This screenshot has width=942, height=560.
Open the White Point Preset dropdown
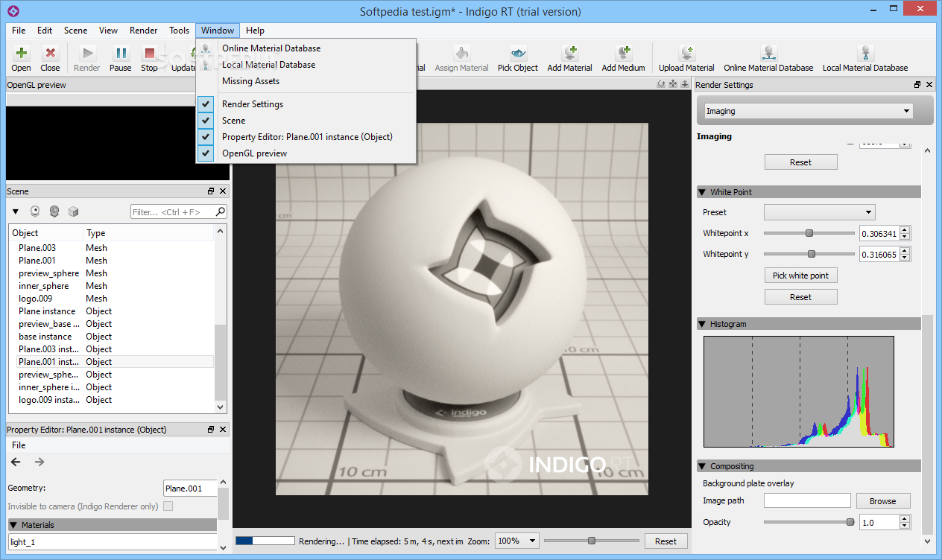click(x=820, y=212)
